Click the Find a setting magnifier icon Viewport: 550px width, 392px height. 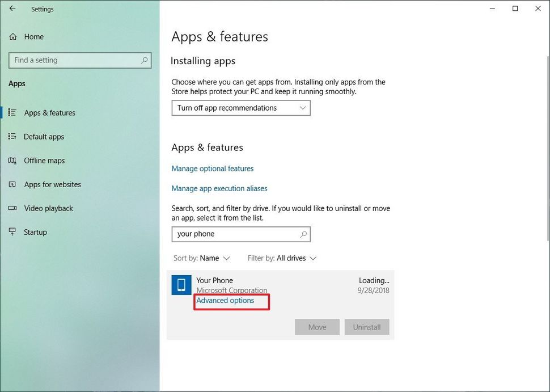pyautogui.click(x=144, y=60)
